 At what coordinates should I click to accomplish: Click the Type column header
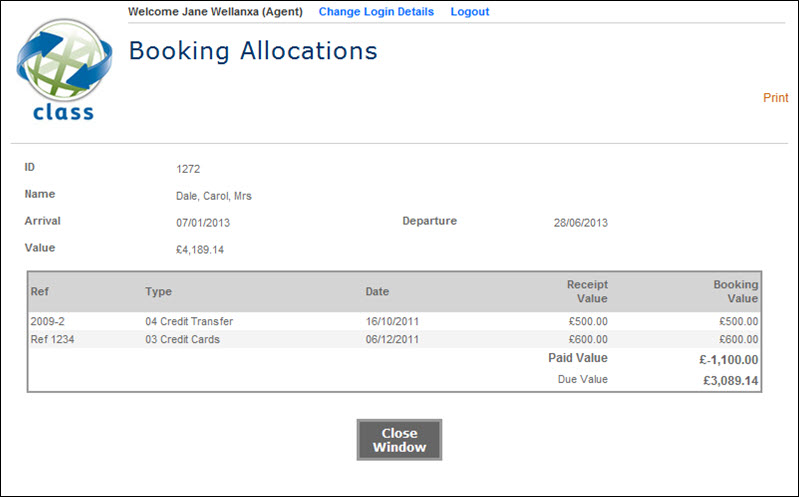[x=159, y=292]
